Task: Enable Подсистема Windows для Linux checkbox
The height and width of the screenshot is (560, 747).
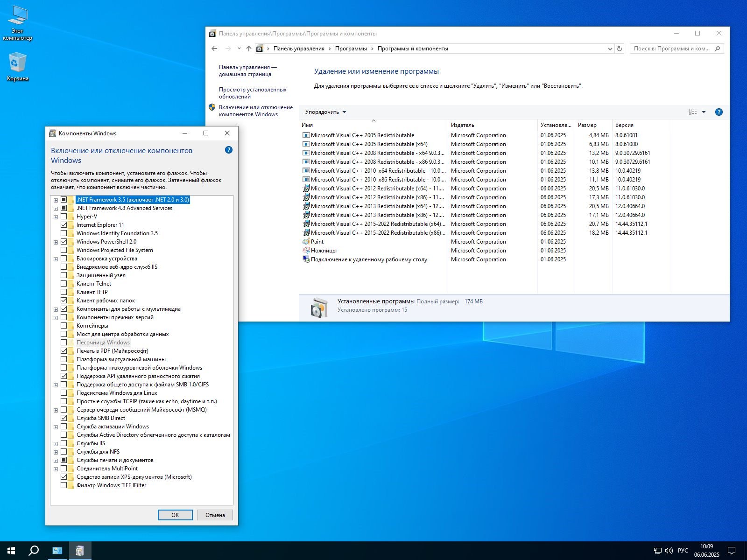Action: click(64, 393)
